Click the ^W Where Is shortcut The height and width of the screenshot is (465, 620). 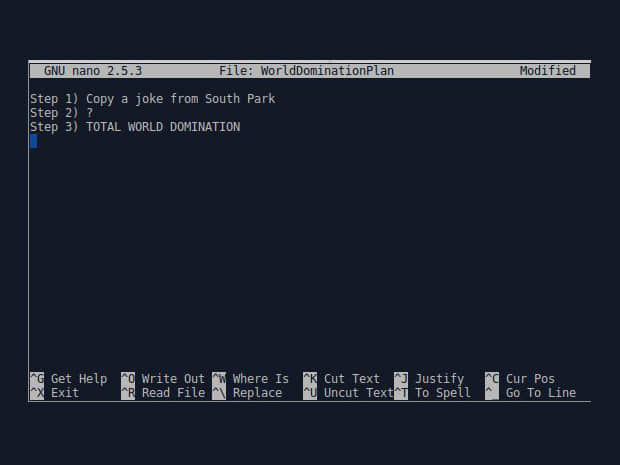[x=250, y=379]
